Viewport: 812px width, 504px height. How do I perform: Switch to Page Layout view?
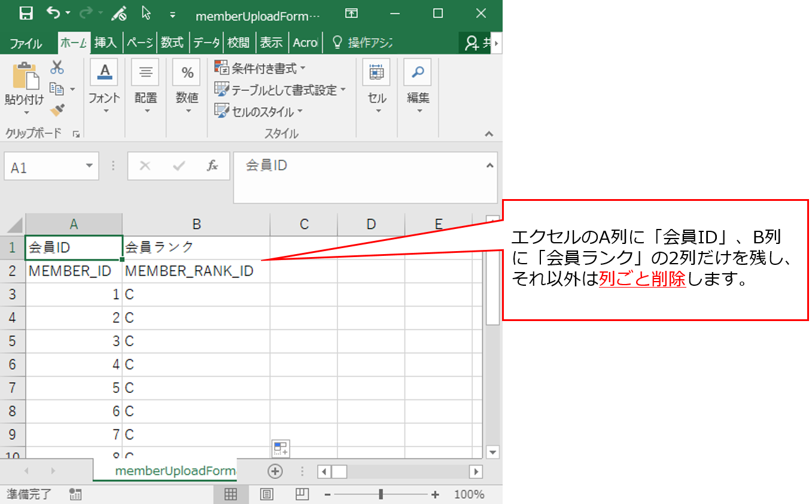[x=266, y=494]
